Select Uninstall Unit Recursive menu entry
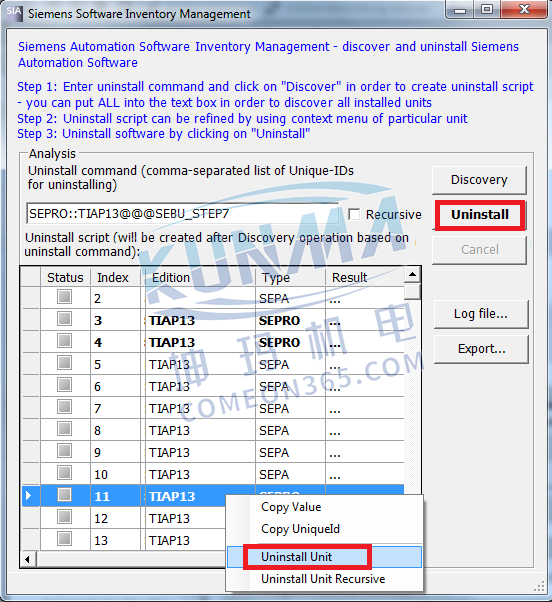The image size is (552, 602). point(323,579)
